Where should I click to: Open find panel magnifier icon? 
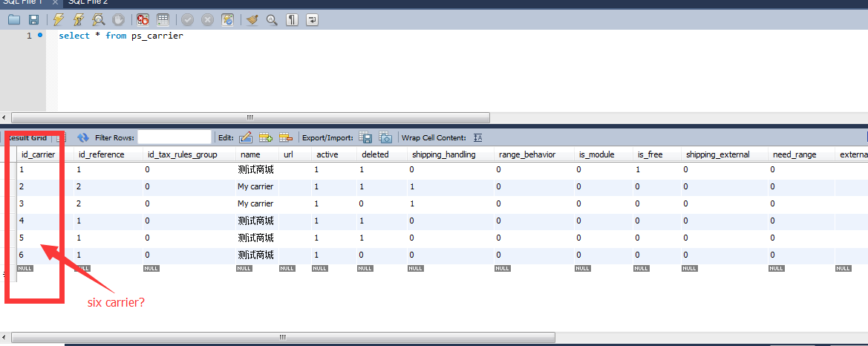coord(272,20)
